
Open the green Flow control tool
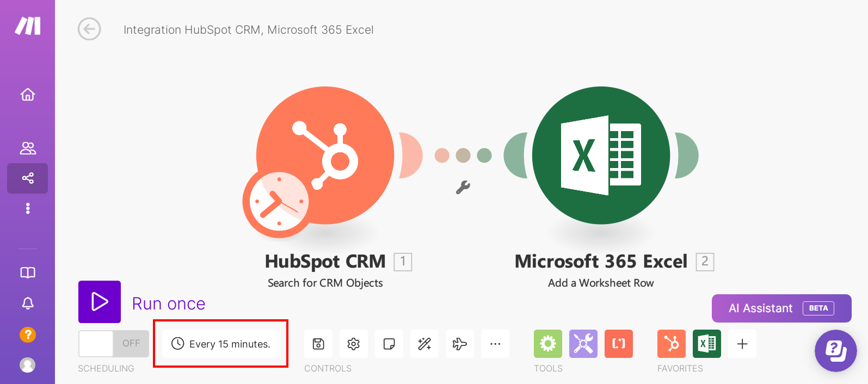pyautogui.click(x=548, y=344)
